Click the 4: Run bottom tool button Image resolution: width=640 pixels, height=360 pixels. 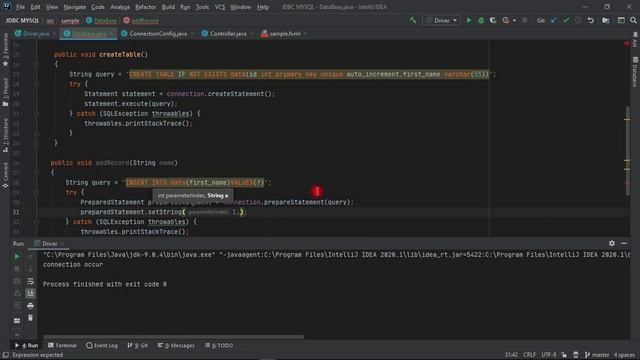click(x=27, y=345)
